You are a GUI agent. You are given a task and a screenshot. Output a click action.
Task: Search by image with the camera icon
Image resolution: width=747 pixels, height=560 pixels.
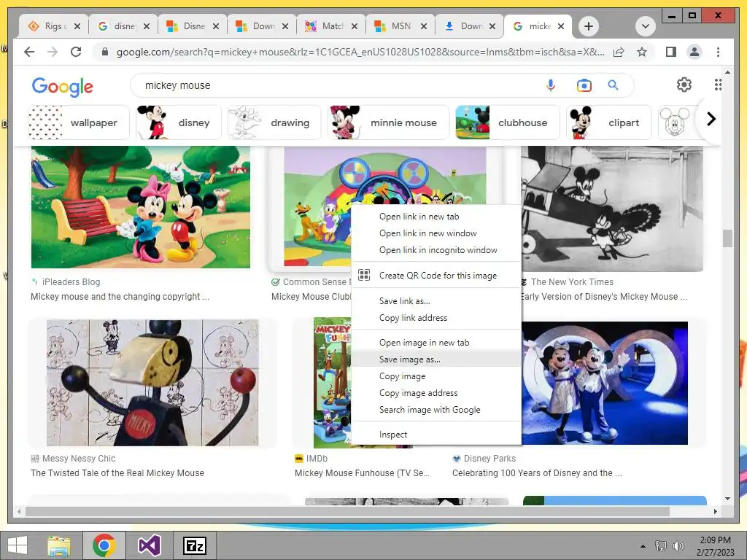(x=584, y=85)
